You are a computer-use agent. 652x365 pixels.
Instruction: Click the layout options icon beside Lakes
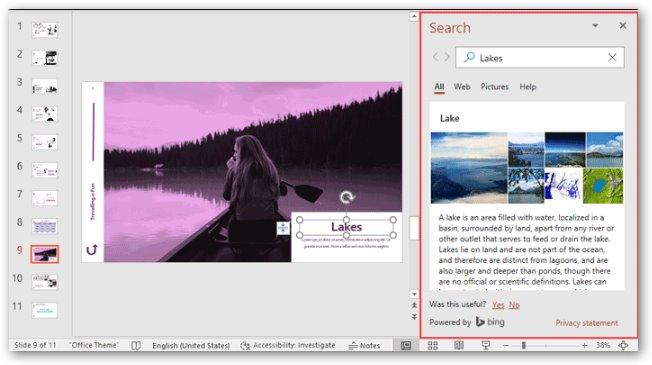(x=283, y=228)
